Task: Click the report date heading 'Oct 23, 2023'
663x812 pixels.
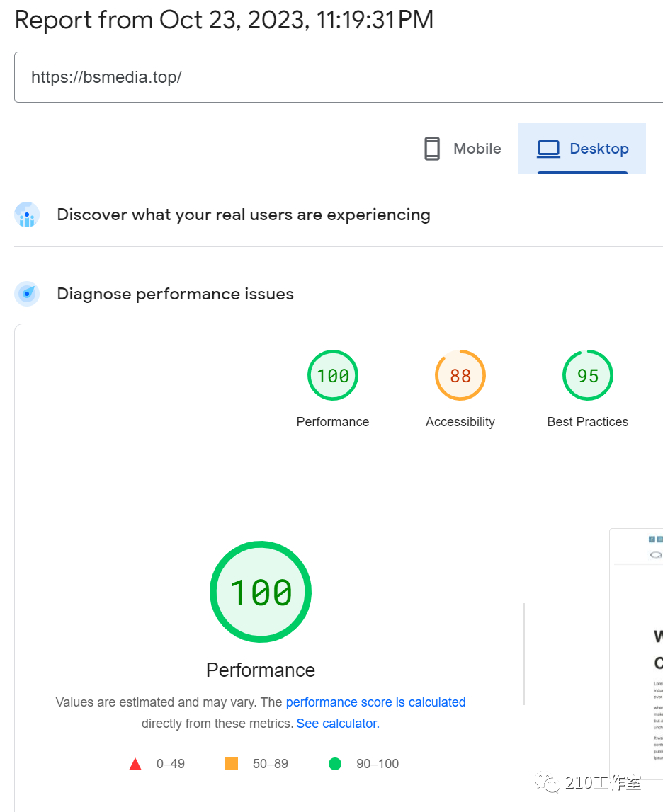Action: 234,21
